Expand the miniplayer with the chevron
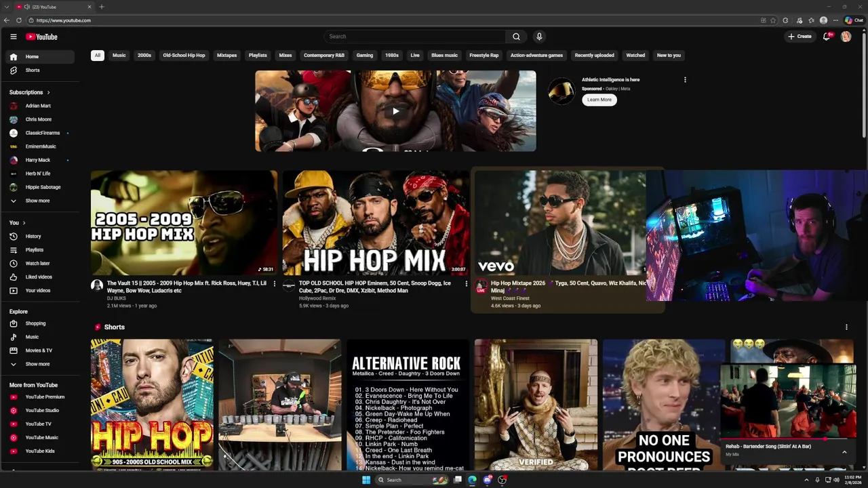This screenshot has height=488, width=868. coord(844,452)
